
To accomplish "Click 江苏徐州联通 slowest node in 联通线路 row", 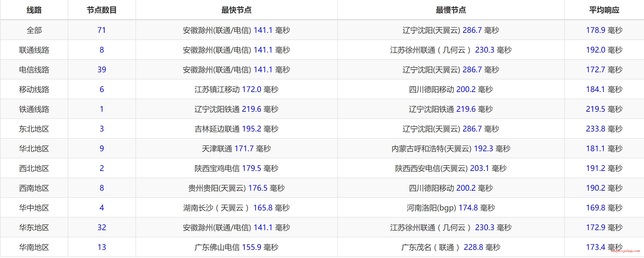I will click(451, 50).
